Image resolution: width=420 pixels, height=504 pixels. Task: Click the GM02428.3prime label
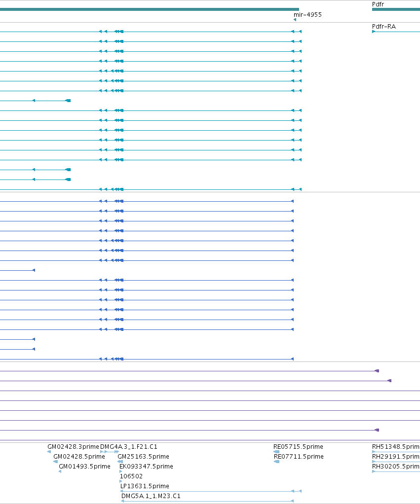(73, 446)
